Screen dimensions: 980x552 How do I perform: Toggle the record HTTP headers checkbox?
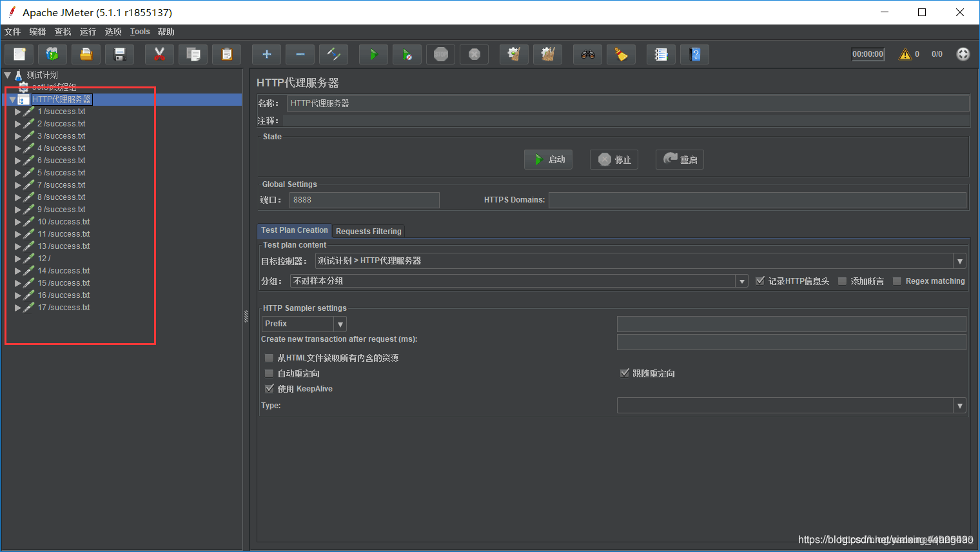pyautogui.click(x=760, y=281)
